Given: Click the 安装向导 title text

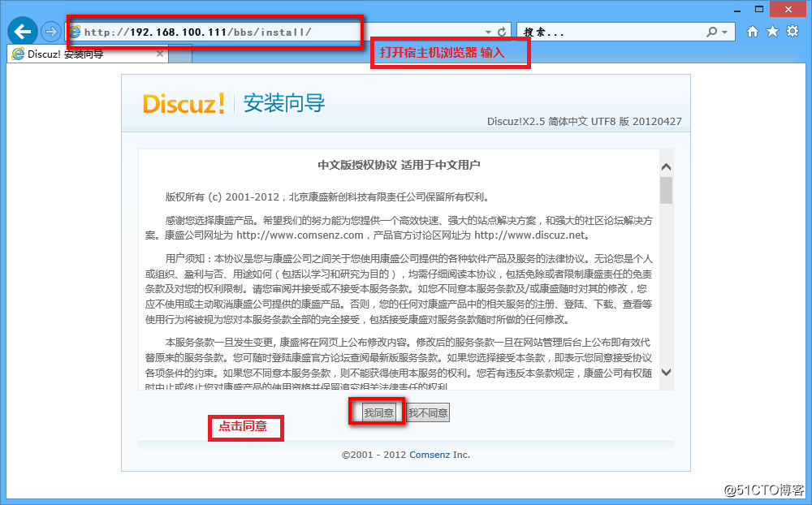Looking at the screenshot, I should point(284,103).
